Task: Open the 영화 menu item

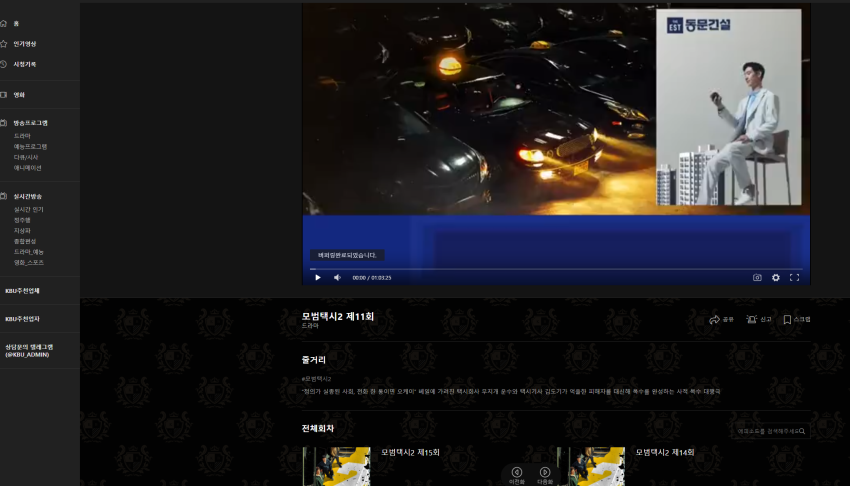Action: point(19,95)
